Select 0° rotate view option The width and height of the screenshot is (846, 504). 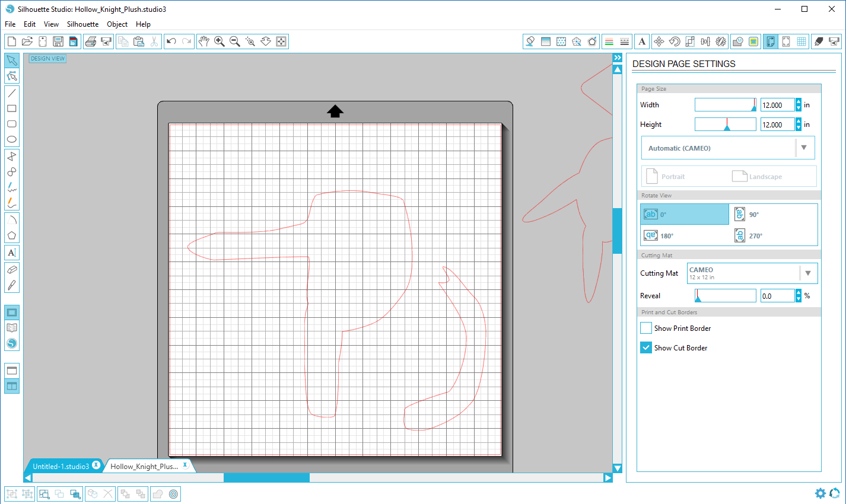[685, 214]
